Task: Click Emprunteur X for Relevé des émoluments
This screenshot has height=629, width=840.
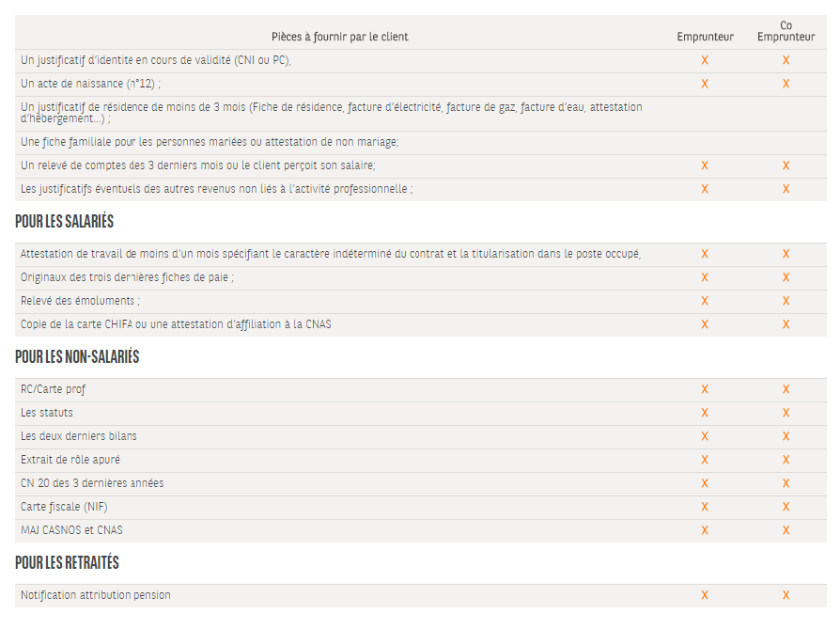Action: point(705,302)
